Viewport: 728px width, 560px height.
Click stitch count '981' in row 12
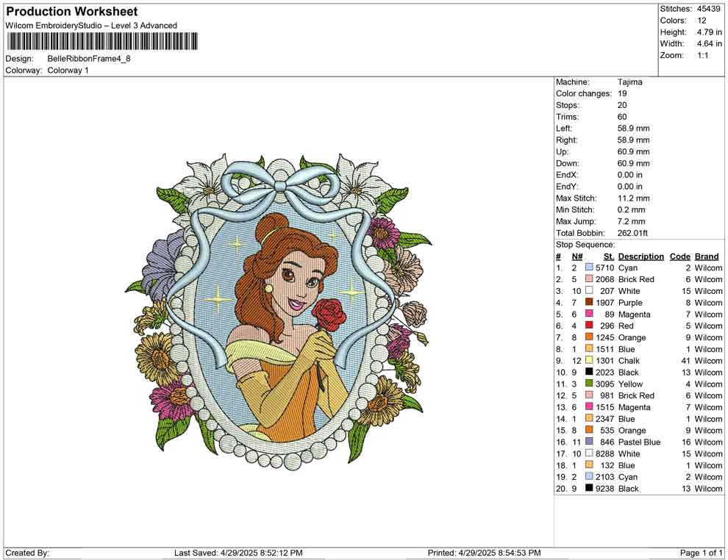click(x=607, y=395)
